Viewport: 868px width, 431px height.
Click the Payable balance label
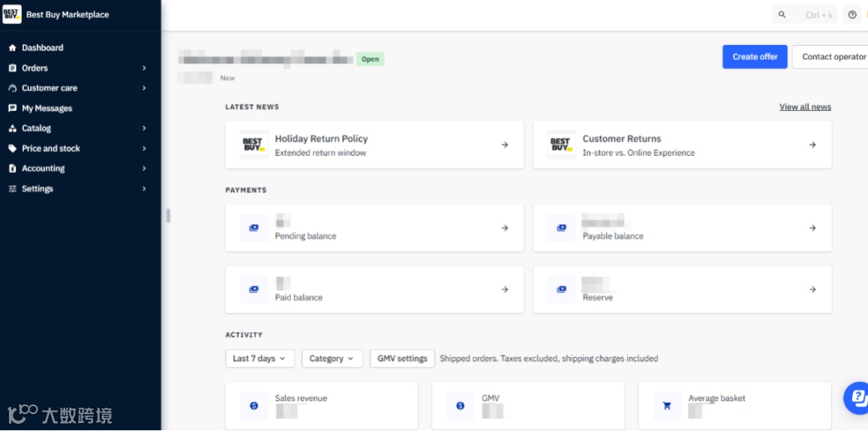612,236
